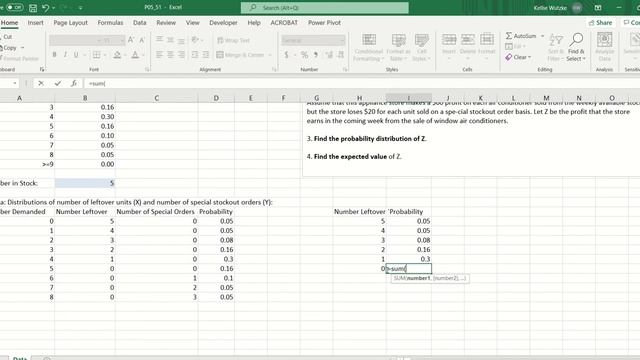Click the Copy button
The image size is (640, 360).
click(10, 48)
